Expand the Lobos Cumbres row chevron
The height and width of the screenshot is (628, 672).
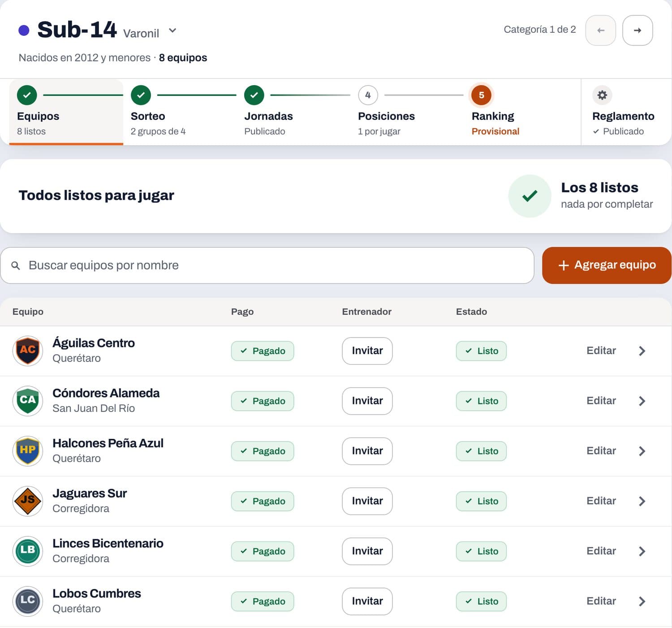(642, 602)
